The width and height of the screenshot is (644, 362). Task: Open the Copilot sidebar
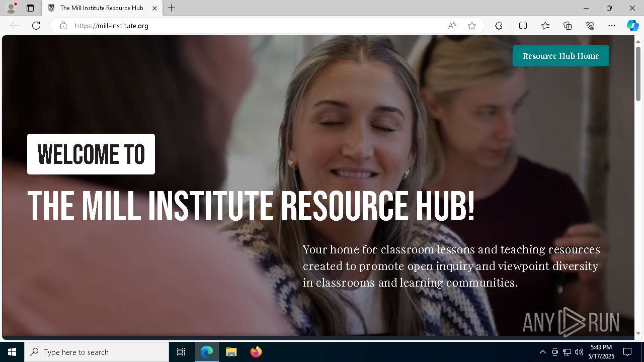pos(632,26)
